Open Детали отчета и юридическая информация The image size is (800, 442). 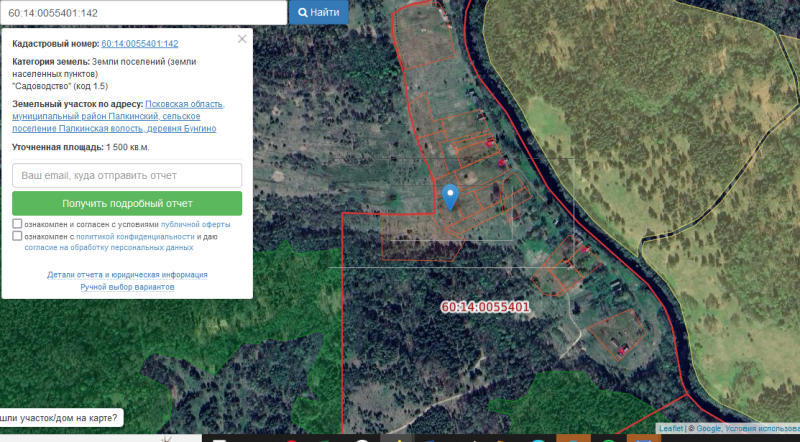click(x=127, y=275)
